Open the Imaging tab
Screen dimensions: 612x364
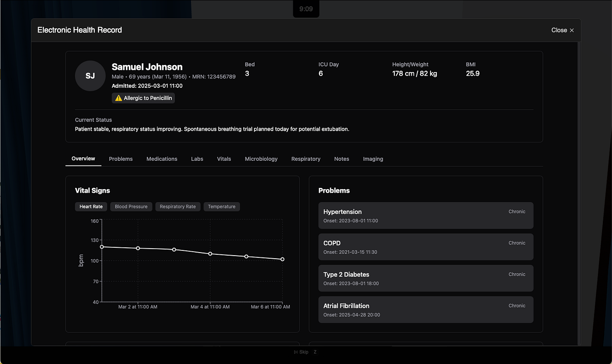coord(373,159)
